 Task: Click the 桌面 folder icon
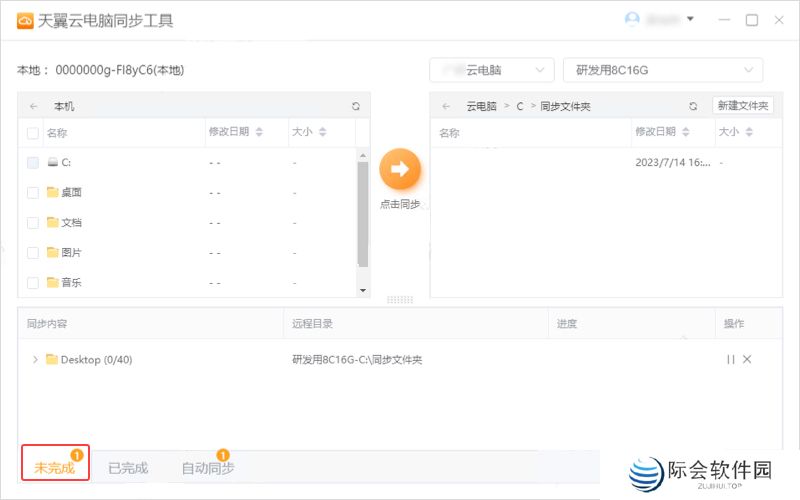53,192
